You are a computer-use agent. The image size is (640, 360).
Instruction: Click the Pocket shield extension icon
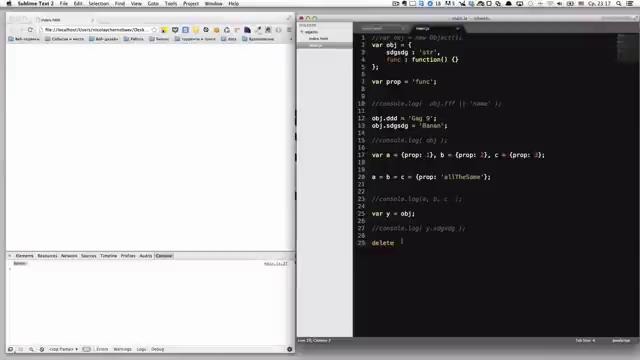(175, 30)
